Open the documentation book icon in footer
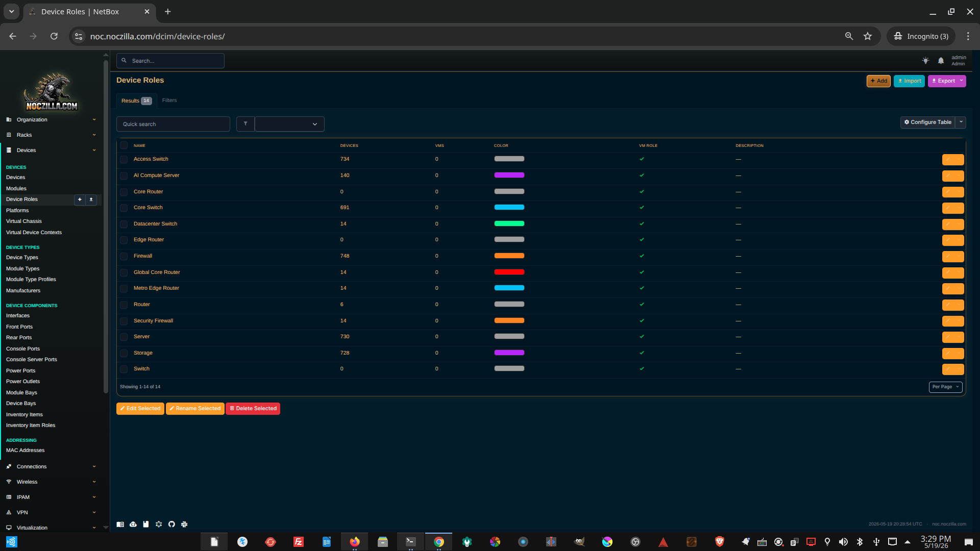Image resolution: width=980 pixels, height=551 pixels. tap(120, 524)
